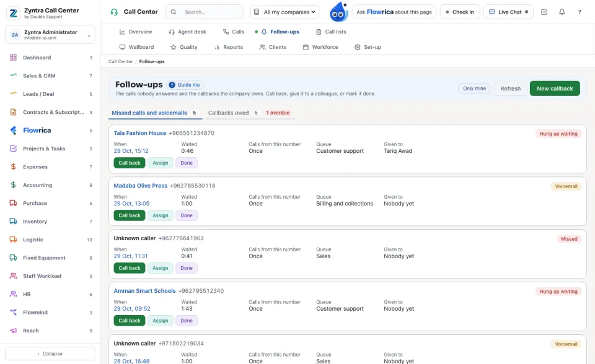
Task: Open the Reports section
Action: pyautogui.click(x=229, y=47)
